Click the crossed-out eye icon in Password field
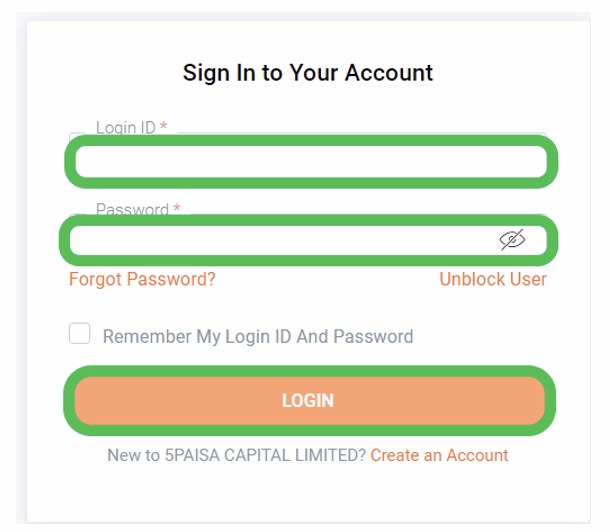The width and height of the screenshot is (610, 532). click(512, 239)
